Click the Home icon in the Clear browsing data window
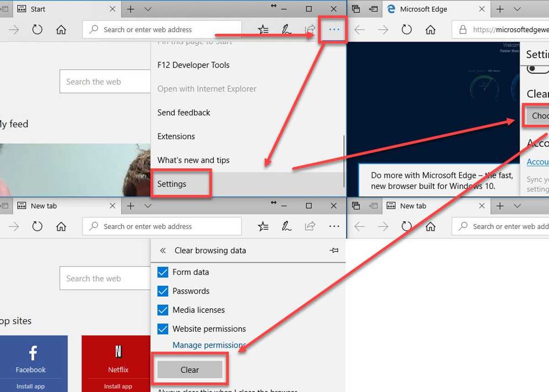The width and height of the screenshot is (549, 392). tap(61, 226)
